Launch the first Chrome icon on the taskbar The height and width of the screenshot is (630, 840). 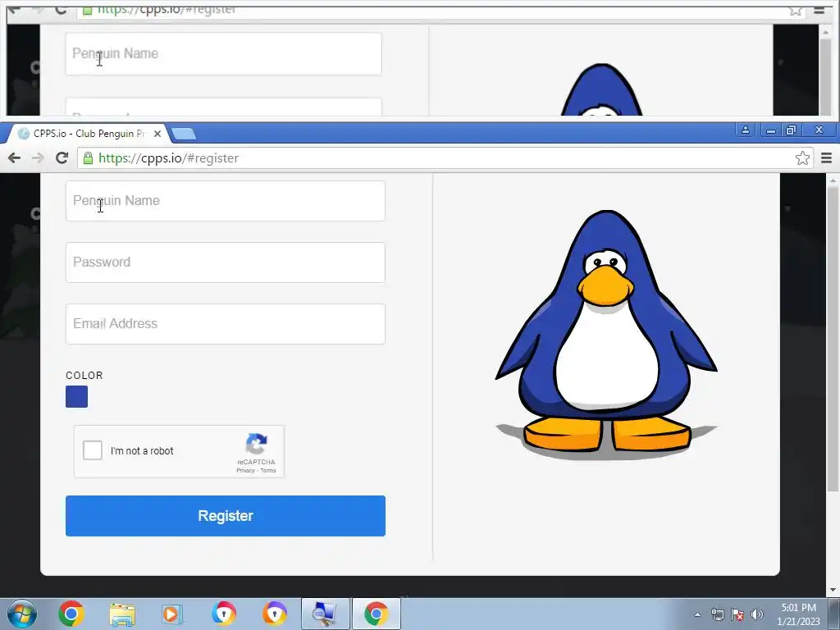click(x=71, y=614)
